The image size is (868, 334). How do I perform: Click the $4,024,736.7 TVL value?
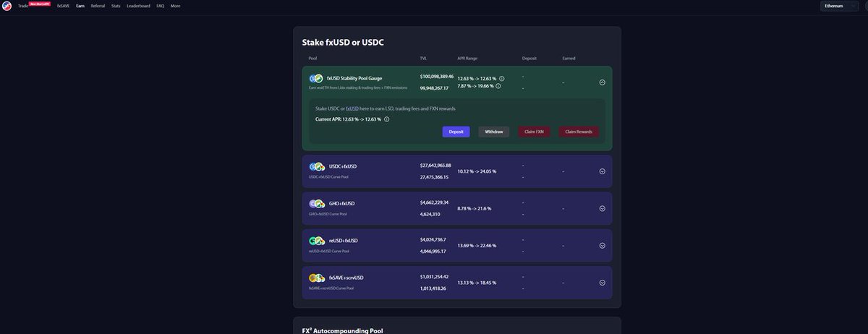[x=433, y=239]
